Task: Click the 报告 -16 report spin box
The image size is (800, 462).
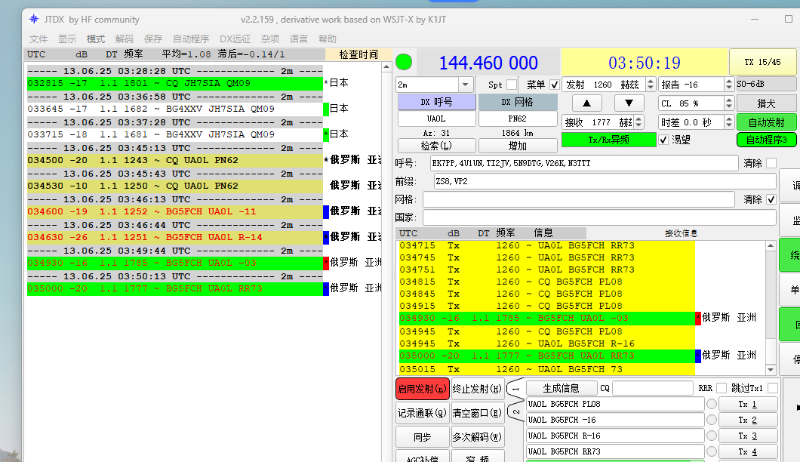Action: coord(696,84)
